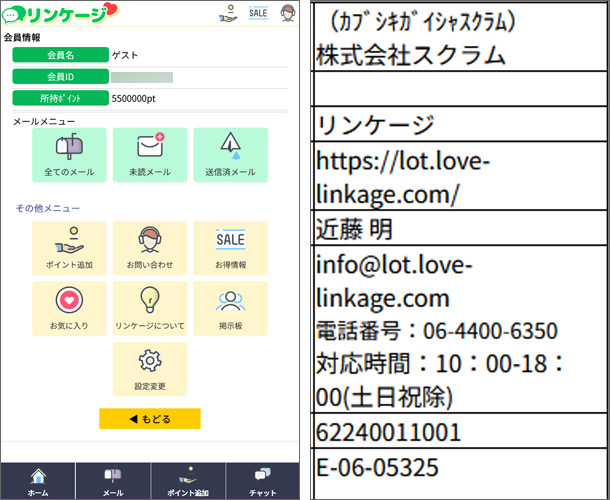Open the 設定変更 gear tile
Image resolution: width=610 pixels, height=500 pixels.
(150, 369)
